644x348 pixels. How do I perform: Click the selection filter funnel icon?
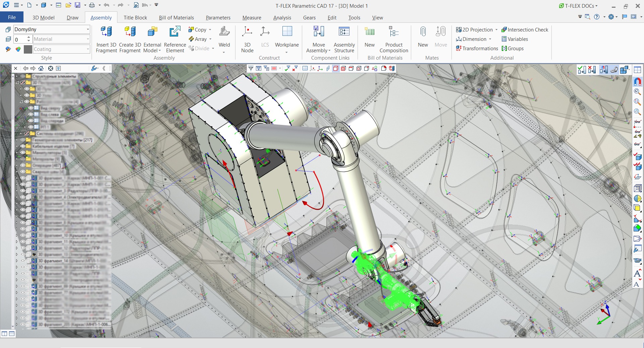click(x=251, y=68)
